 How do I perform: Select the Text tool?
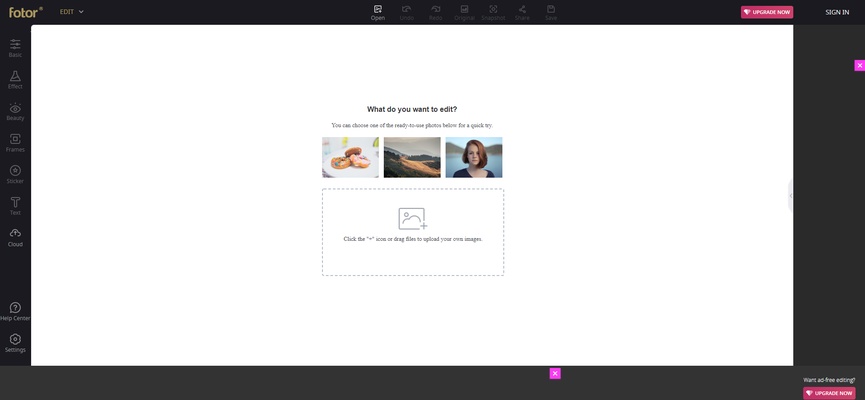15,205
